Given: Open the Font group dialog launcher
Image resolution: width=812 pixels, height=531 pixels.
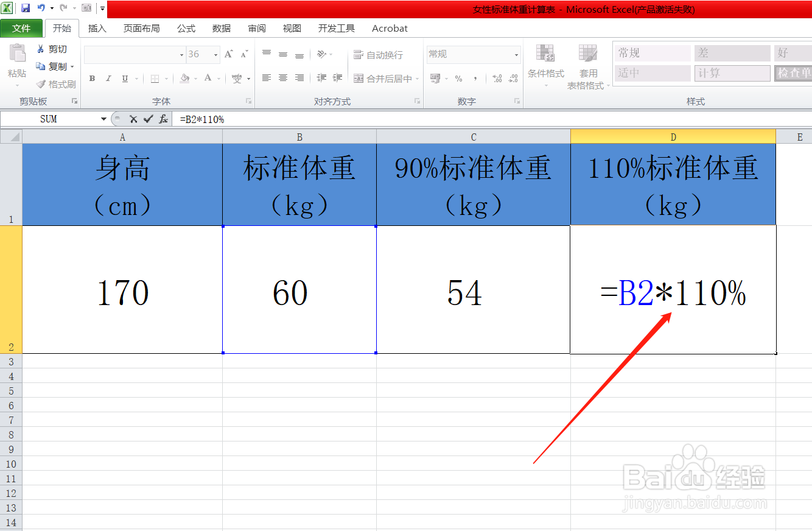Looking at the screenshot, I should [x=249, y=101].
